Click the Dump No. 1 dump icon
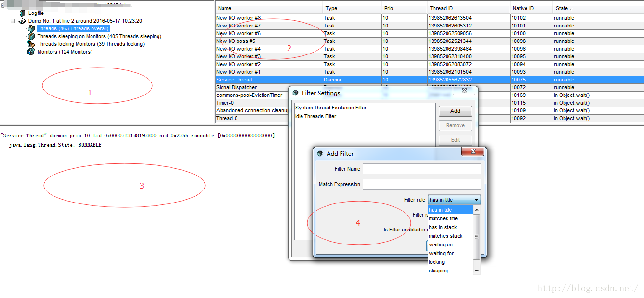 (x=21, y=21)
